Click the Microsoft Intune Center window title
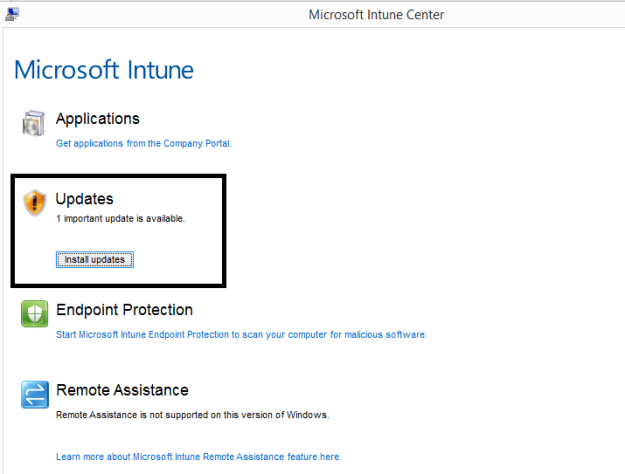 click(376, 15)
